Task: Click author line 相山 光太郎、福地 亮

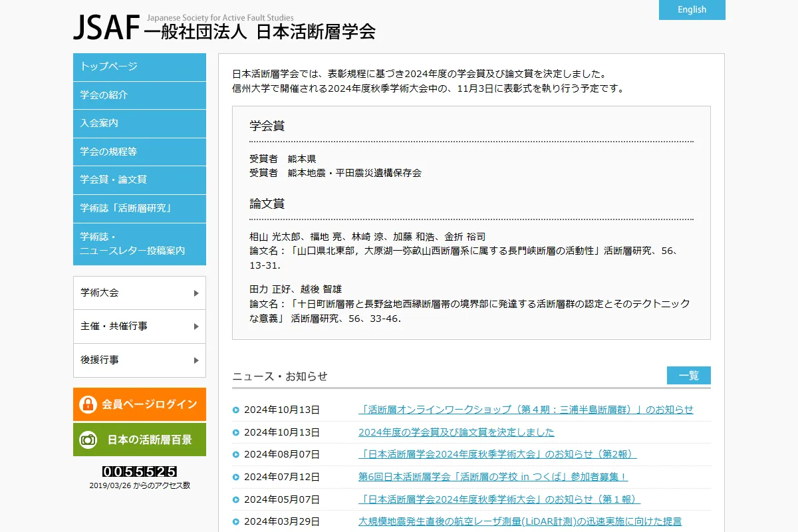Action: [368, 237]
